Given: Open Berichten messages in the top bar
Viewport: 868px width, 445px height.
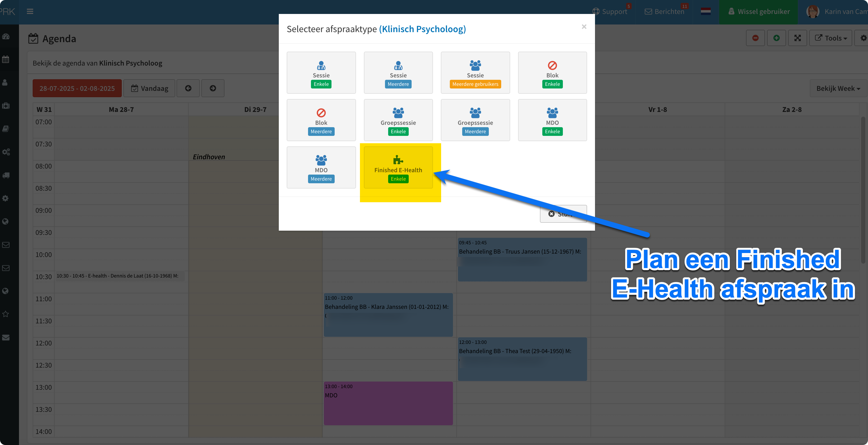Looking at the screenshot, I should [x=665, y=11].
